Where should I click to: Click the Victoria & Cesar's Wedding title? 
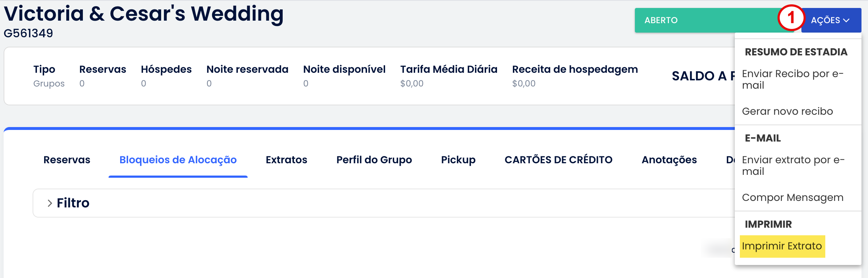(x=143, y=14)
